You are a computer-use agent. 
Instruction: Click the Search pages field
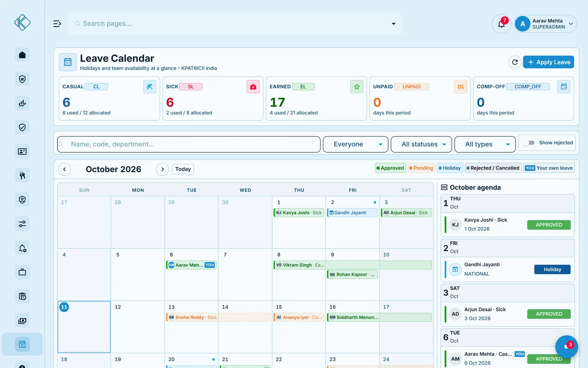coord(235,24)
